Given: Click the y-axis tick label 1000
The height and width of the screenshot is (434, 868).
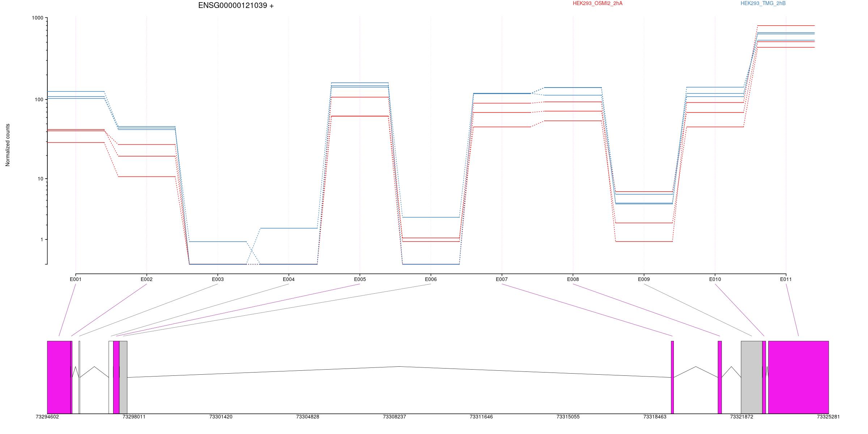Looking at the screenshot, I should click(37, 18).
